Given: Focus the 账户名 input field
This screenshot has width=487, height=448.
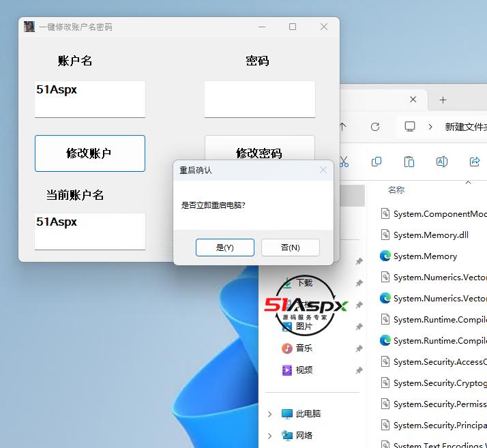Looking at the screenshot, I should [90, 100].
